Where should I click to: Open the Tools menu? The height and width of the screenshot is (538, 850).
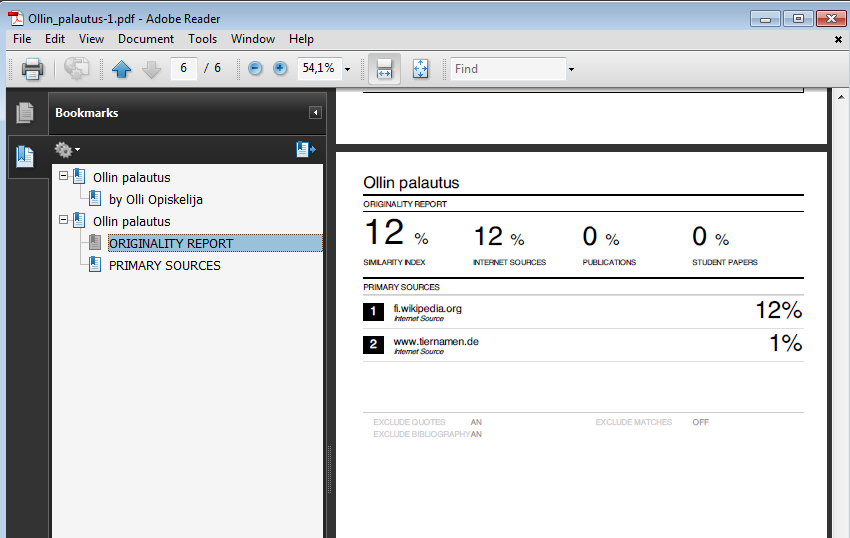[203, 39]
